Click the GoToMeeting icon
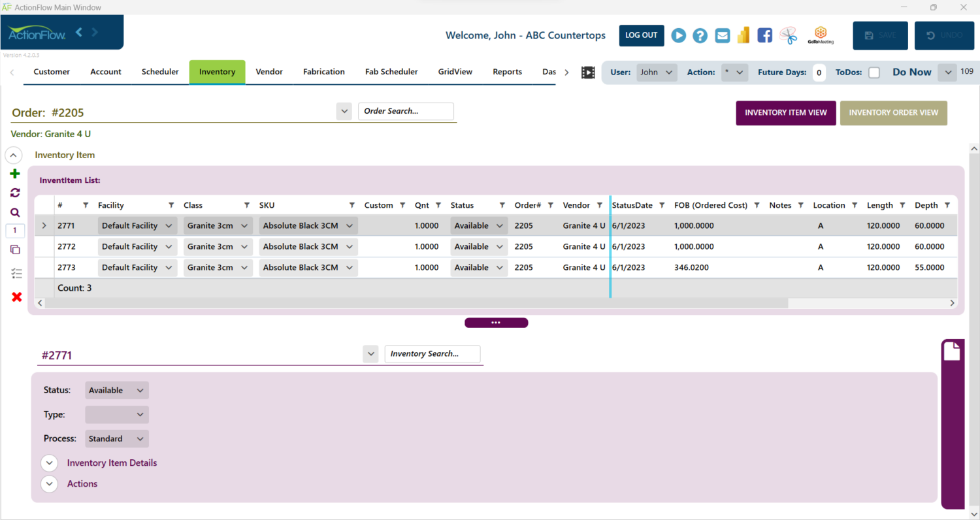The height and width of the screenshot is (520, 980). click(821, 35)
